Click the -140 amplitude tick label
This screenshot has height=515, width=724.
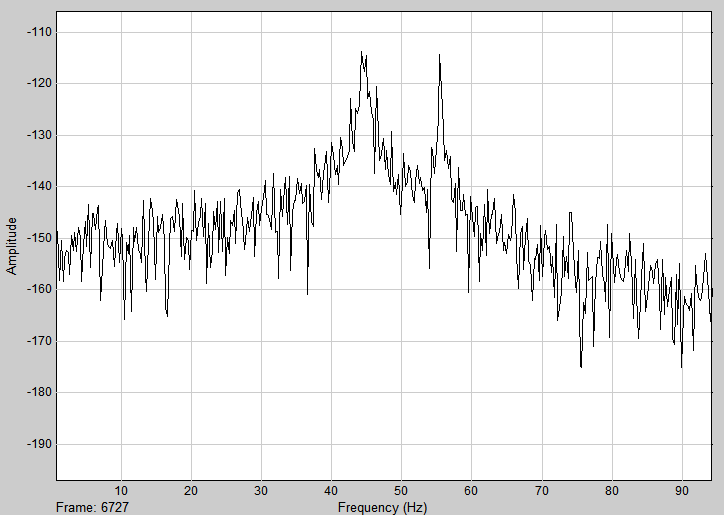tap(39, 186)
